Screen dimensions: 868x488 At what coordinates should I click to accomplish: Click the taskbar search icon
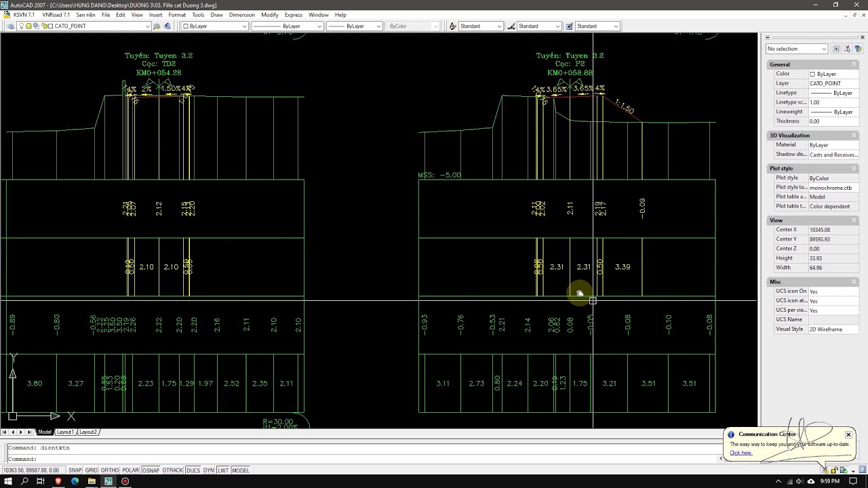tap(24, 481)
